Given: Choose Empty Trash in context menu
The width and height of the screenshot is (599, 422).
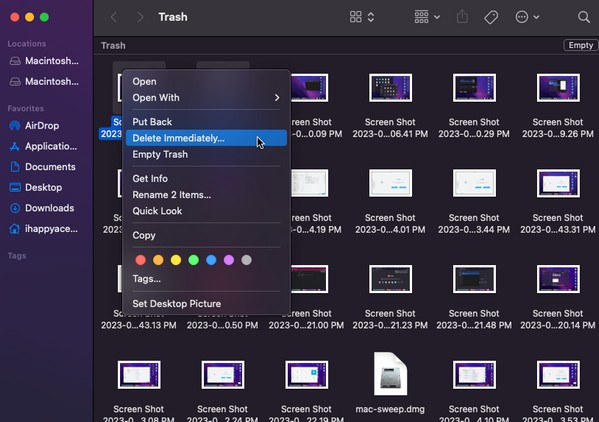Looking at the screenshot, I should pyautogui.click(x=206, y=154).
